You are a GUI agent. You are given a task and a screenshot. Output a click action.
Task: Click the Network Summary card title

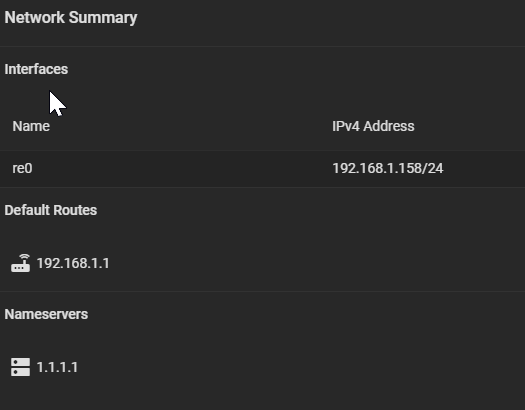(71, 18)
